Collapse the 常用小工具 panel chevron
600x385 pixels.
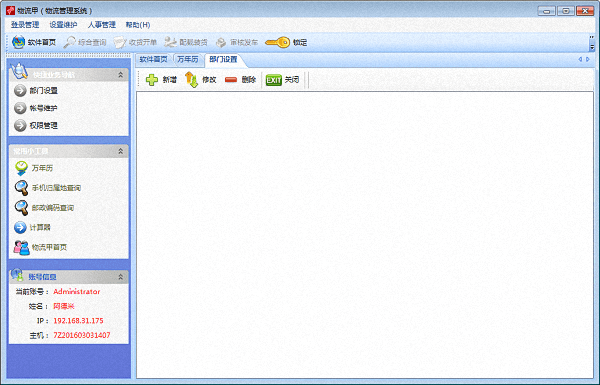point(121,151)
